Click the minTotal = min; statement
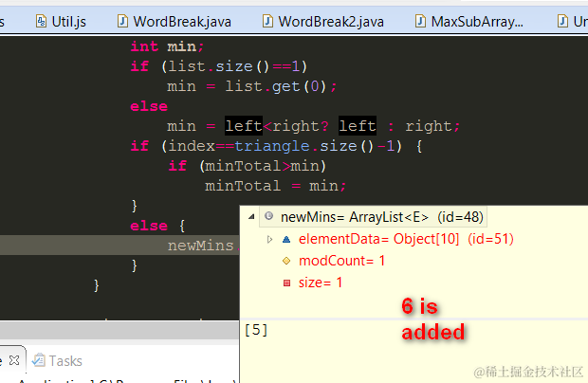This screenshot has height=383, width=588. click(276, 186)
